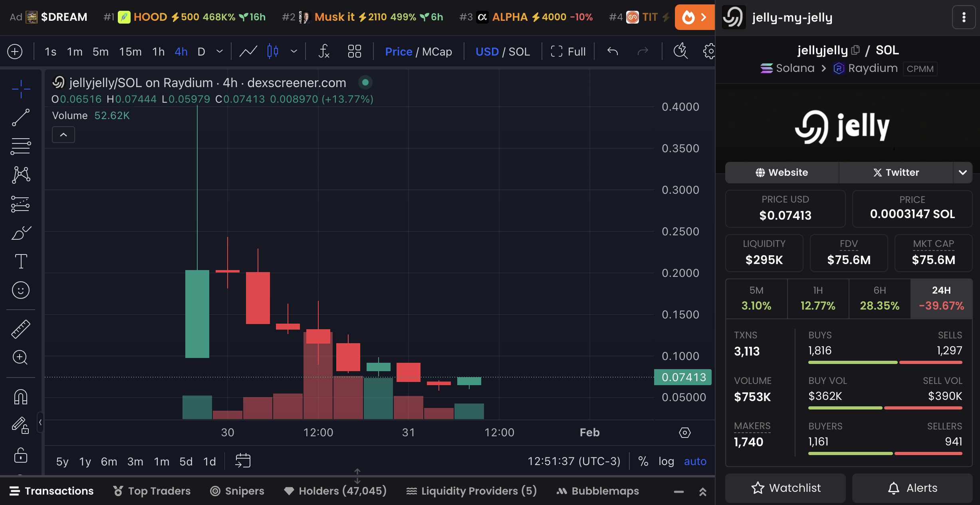Select the brush drawing tool
Screen dimensions: 980x505
(x=21, y=233)
